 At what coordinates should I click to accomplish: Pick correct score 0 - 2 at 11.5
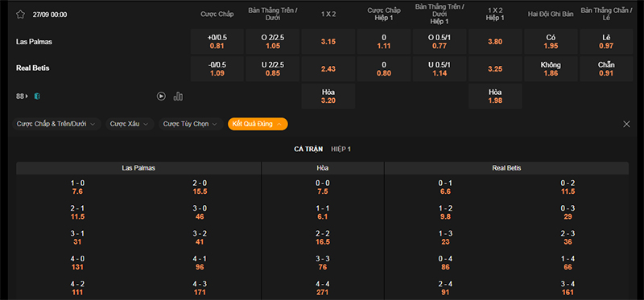(x=568, y=187)
